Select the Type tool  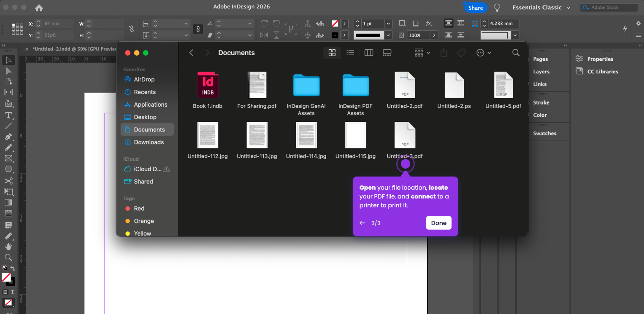tap(8, 115)
